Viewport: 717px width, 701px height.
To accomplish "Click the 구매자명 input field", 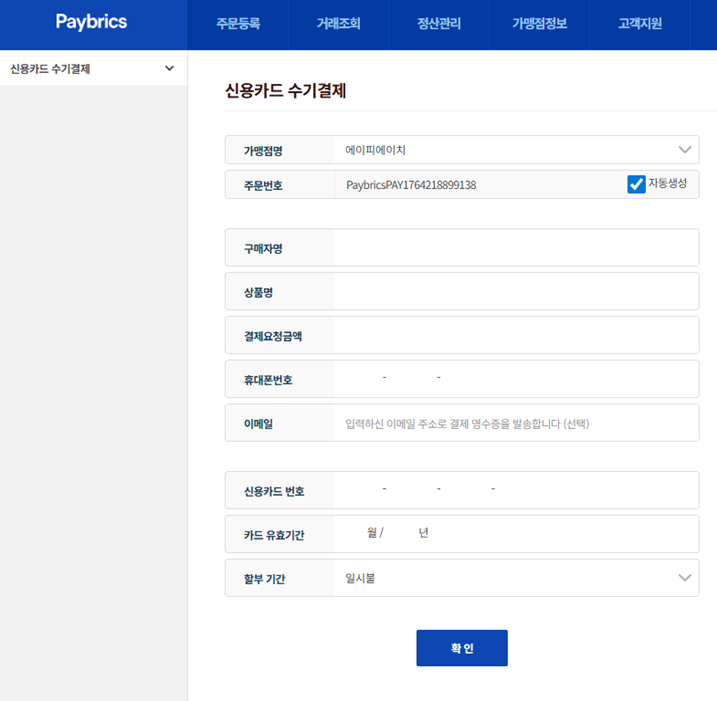I will tap(515, 247).
